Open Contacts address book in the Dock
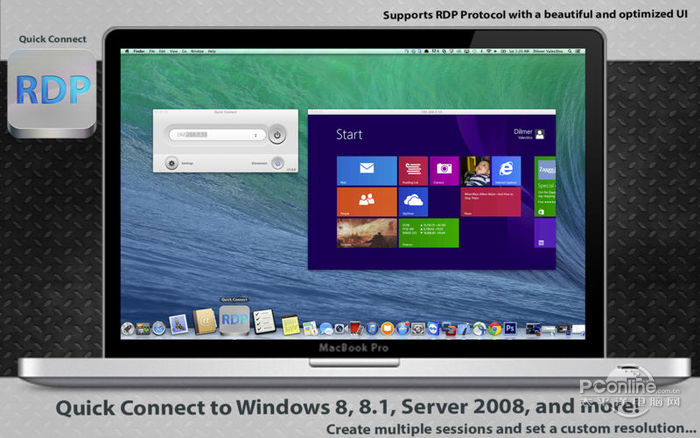 (x=205, y=321)
